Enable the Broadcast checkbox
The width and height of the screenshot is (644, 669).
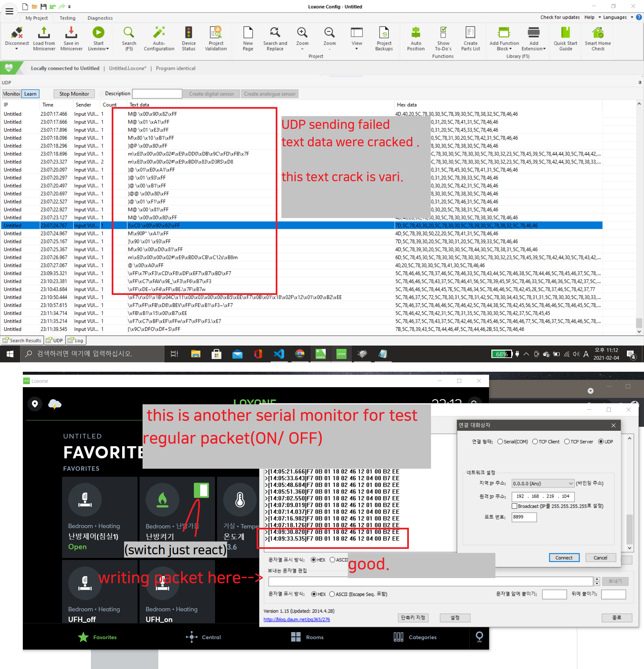tap(514, 506)
